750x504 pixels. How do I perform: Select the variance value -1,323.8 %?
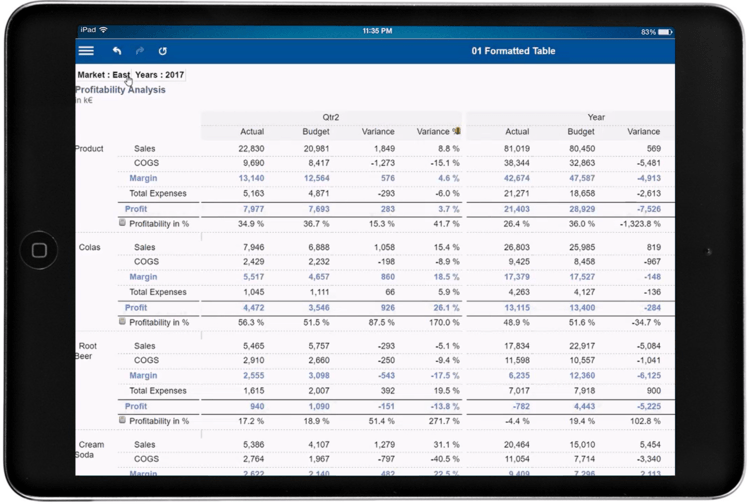tap(640, 224)
